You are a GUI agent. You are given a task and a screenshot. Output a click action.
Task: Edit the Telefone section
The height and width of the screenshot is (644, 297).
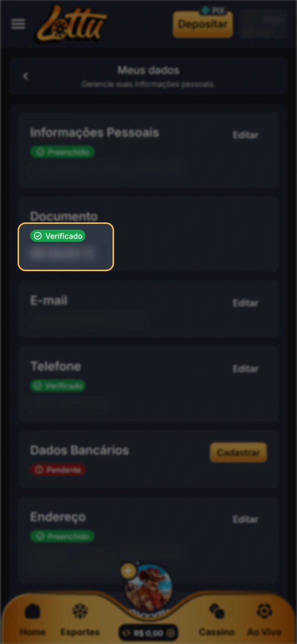[245, 369]
